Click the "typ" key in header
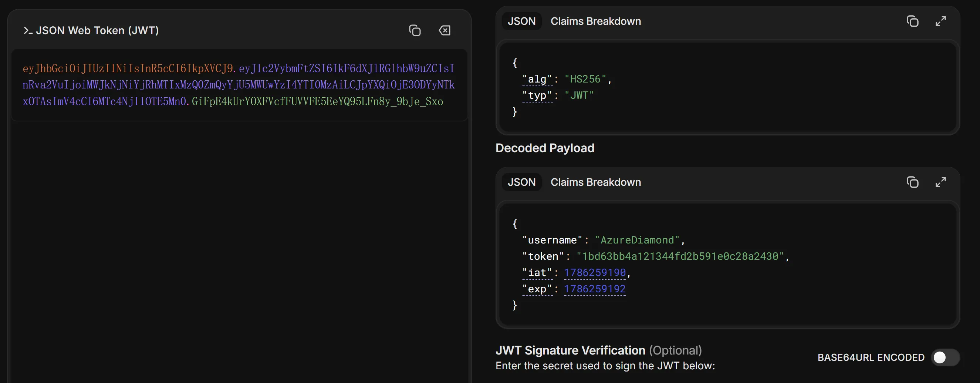 tap(537, 95)
